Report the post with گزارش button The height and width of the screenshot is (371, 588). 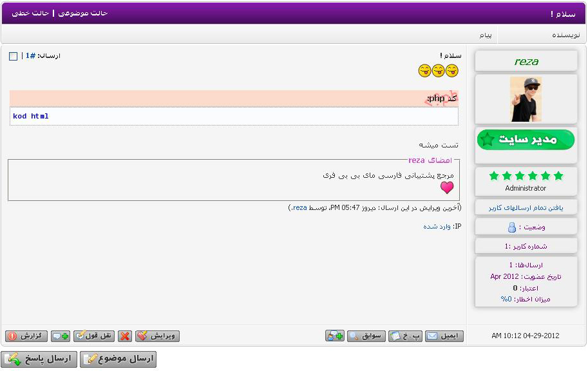(26, 336)
